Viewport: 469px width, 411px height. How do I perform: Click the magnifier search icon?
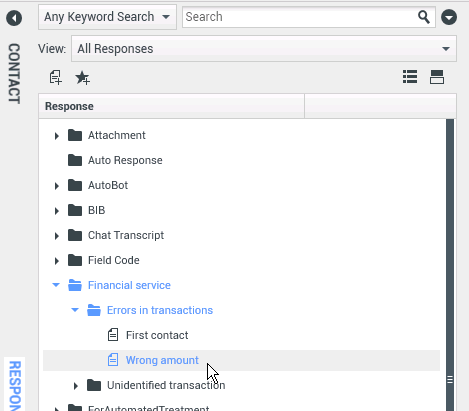coord(424,17)
